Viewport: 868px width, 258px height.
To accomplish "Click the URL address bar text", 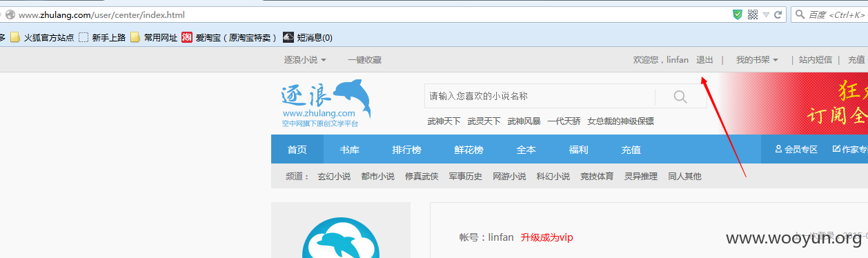I will tap(101, 14).
